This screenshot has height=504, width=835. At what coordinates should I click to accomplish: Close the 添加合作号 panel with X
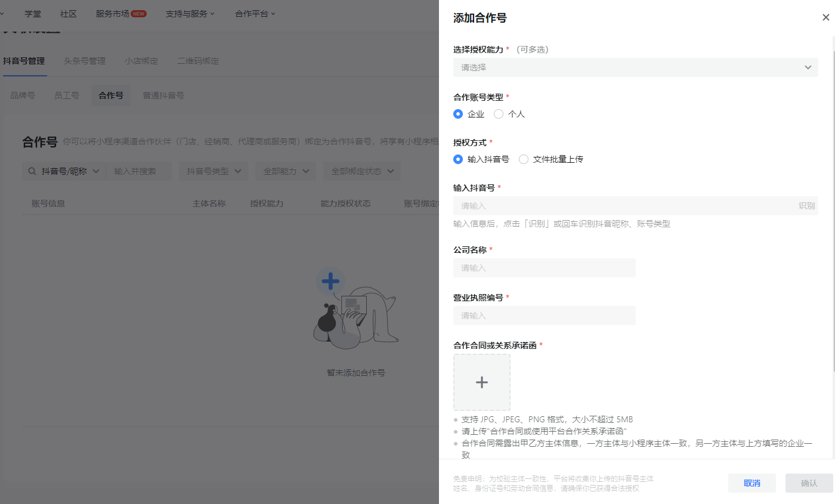[x=825, y=18]
